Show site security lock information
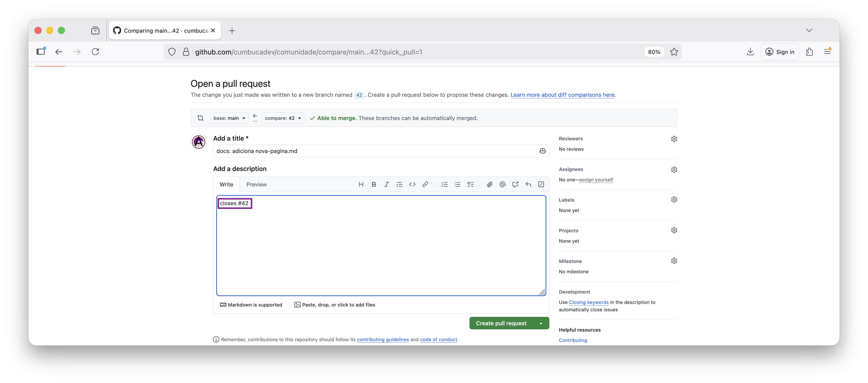Screen dimensions: 868x383 (186, 52)
